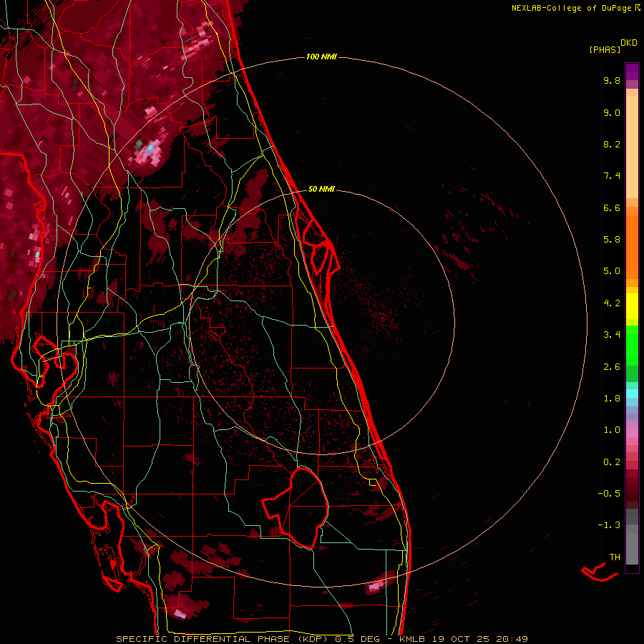This screenshot has width=644, height=644.
Task: Select the 6.6 scale value
Action: click(x=612, y=208)
